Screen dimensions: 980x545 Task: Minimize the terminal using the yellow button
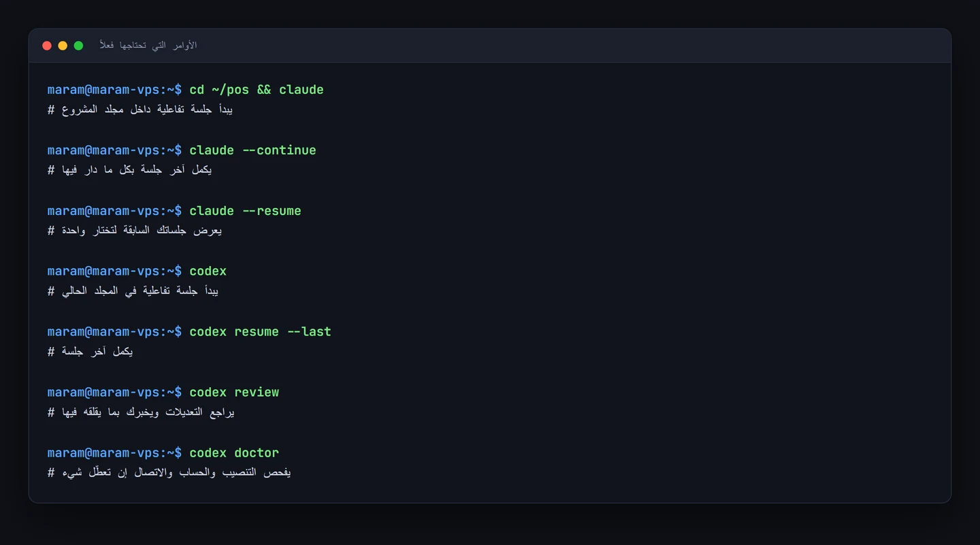coord(63,46)
